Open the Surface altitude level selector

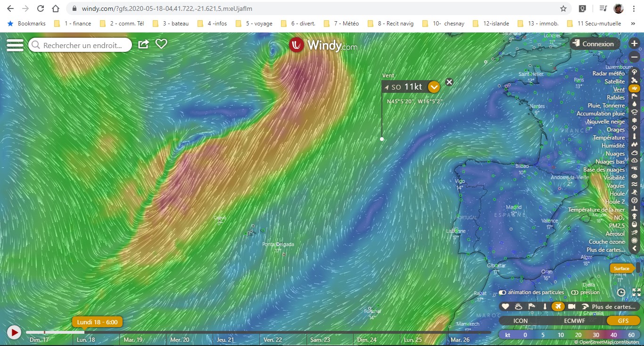621,268
